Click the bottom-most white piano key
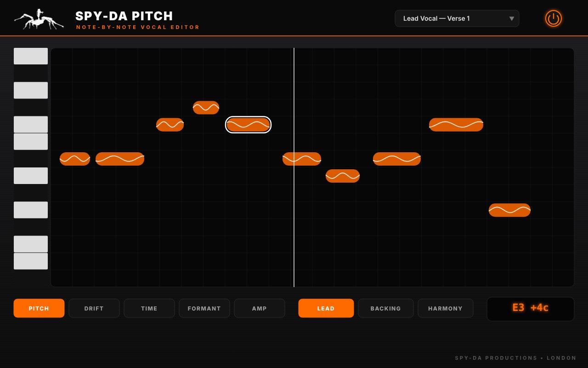The height and width of the screenshot is (368, 588). 31,261
